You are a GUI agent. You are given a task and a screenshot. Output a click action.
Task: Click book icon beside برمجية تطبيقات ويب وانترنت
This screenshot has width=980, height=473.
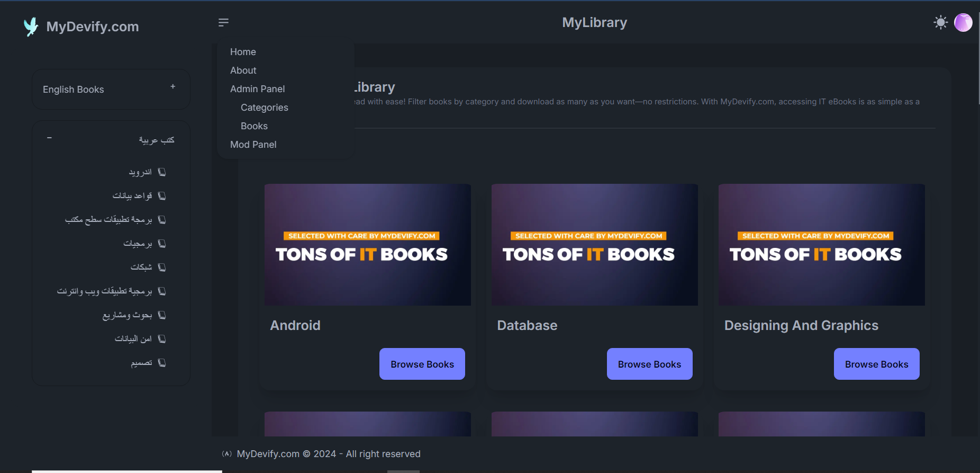tap(162, 291)
